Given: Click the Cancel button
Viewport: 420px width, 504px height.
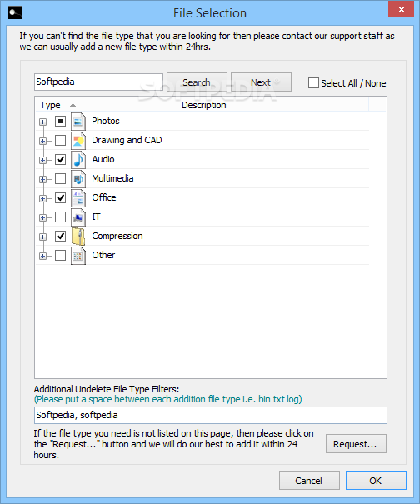Looking at the screenshot, I should [x=309, y=481].
